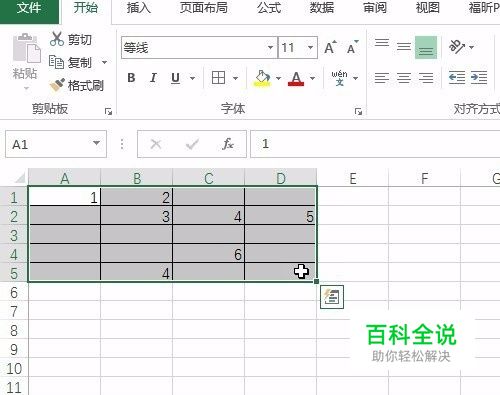Expand the paste options arrow
Viewport: 500px width, 395px height.
coord(26,88)
